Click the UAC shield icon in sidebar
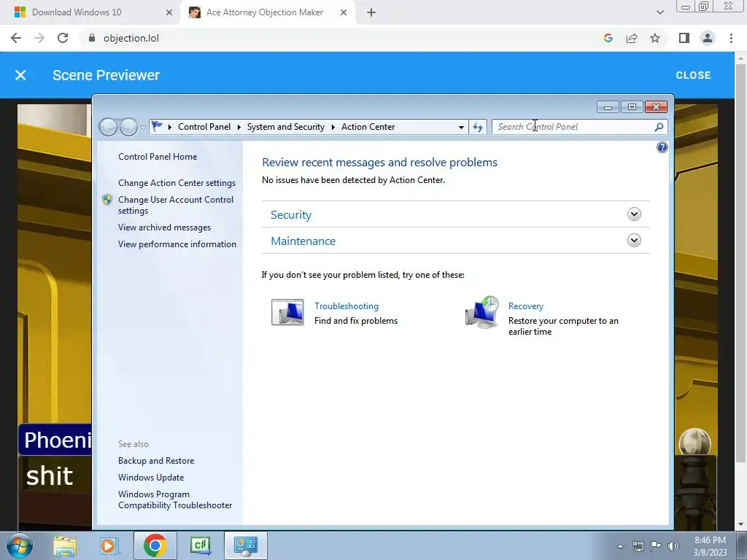This screenshot has height=560, width=747. [107, 200]
